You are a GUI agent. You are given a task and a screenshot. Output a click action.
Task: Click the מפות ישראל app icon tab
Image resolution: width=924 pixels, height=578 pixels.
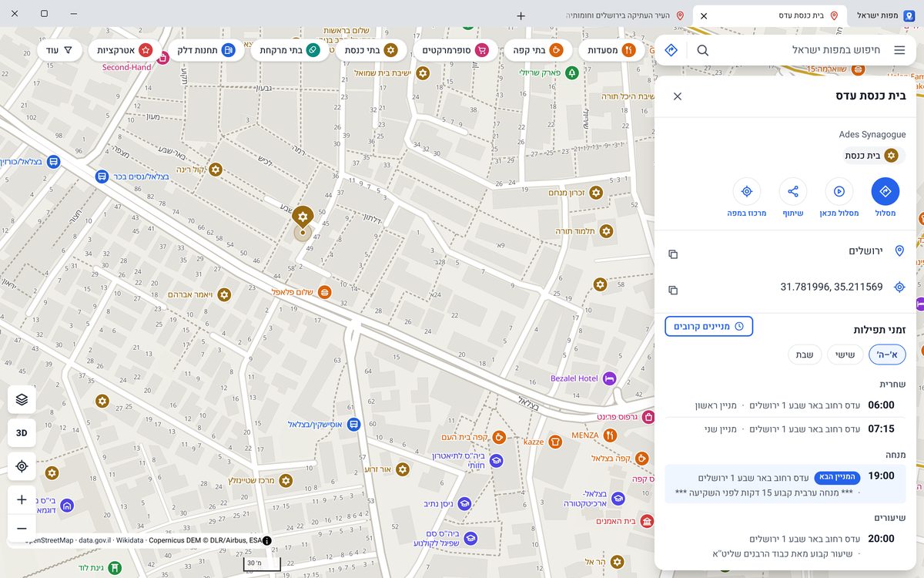tap(885, 15)
